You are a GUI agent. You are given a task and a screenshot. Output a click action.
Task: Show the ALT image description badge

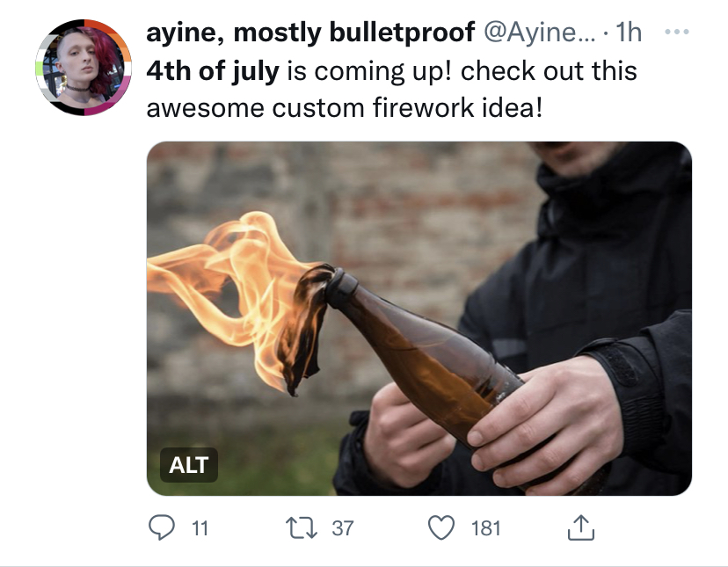[189, 465]
